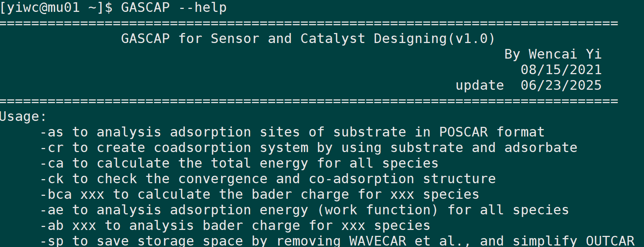Click the -ae option flag

point(52,210)
